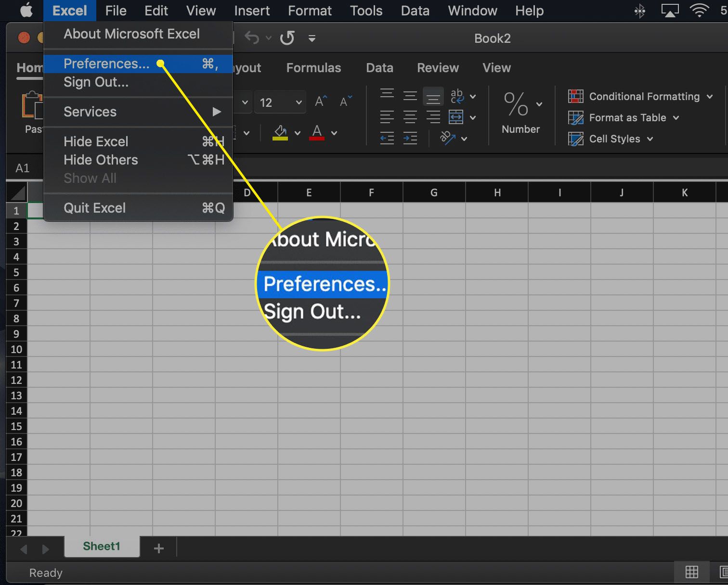The height and width of the screenshot is (585, 728).
Task: Open the Wrap Text dropdown arrow
Action: 473,97
